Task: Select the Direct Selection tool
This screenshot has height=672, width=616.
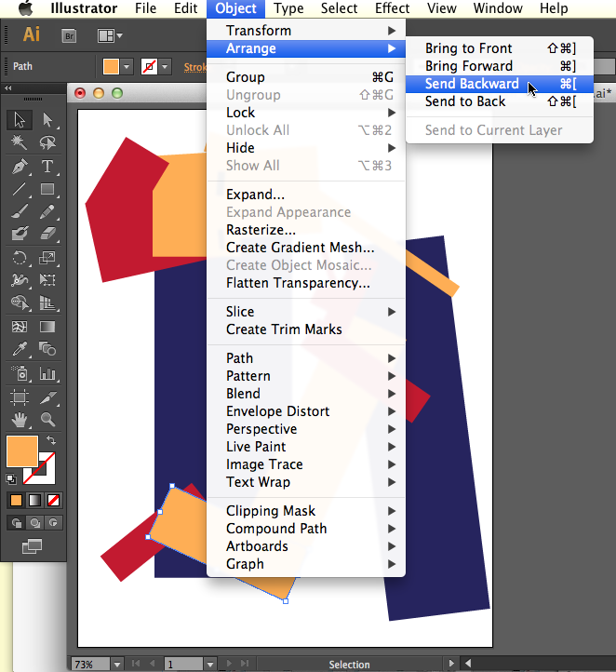Action: (x=47, y=120)
